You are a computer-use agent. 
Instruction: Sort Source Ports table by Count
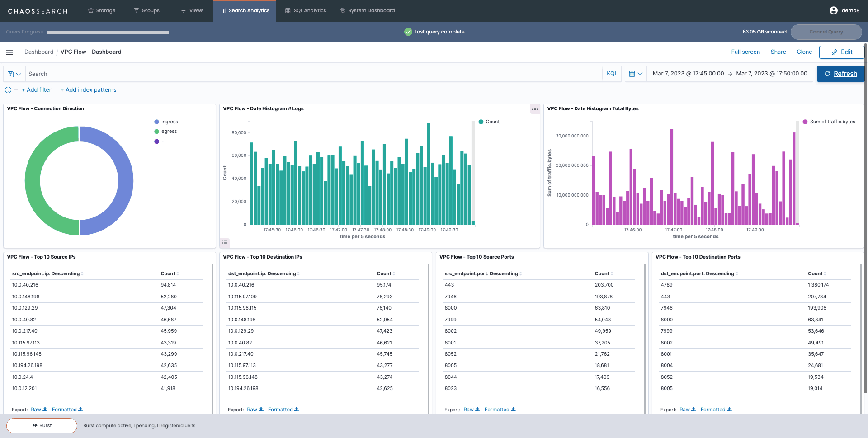pos(604,274)
